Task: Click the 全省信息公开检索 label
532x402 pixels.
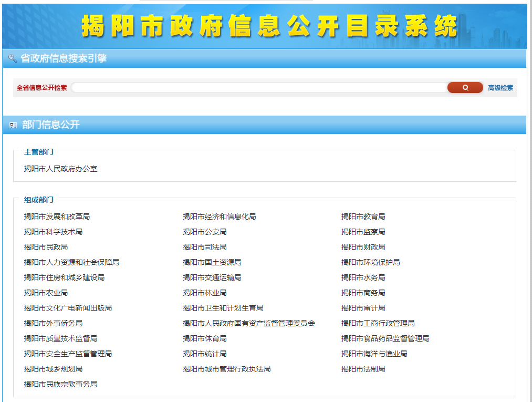Action: click(x=41, y=88)
